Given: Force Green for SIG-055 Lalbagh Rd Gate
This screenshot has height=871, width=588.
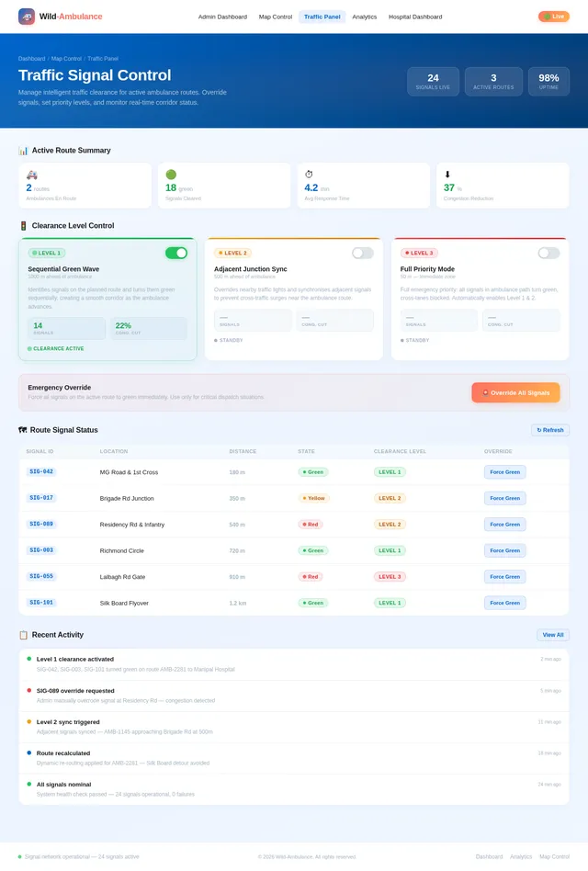Looking at the screenshot, I should pos(504,577).
